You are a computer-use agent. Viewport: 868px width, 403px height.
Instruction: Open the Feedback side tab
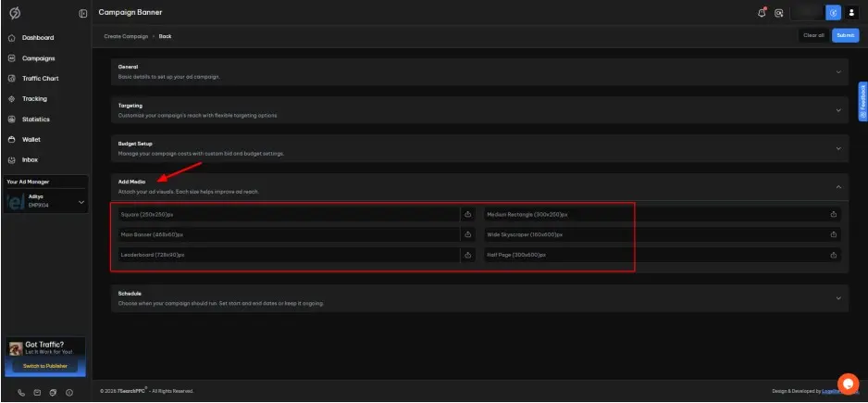click(862, 101)
